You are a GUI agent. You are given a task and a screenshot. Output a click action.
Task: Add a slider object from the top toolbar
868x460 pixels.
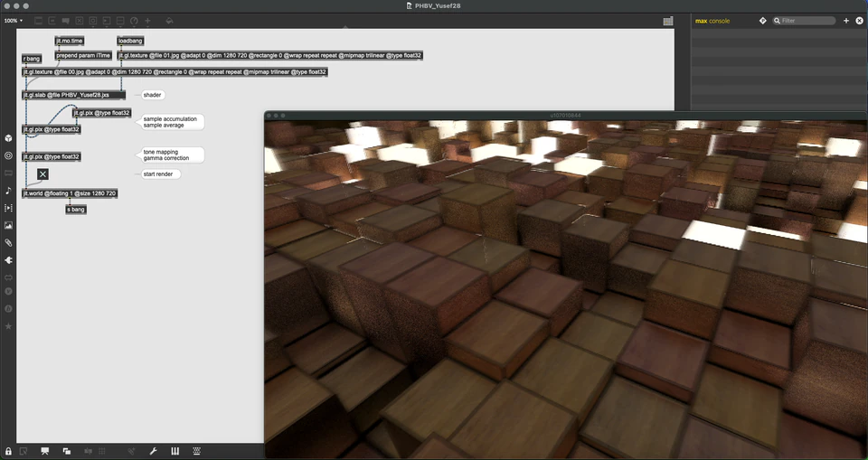pos(120,21)
